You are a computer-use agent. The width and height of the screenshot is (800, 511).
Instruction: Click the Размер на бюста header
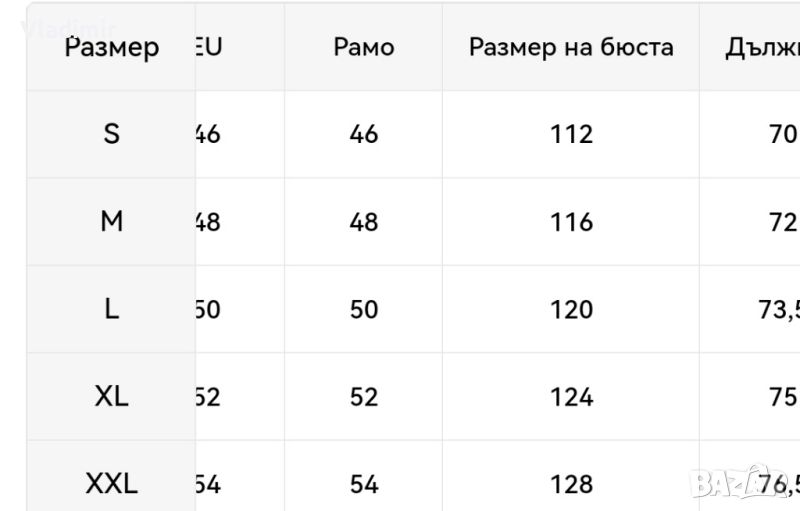[x=571, y=47]
